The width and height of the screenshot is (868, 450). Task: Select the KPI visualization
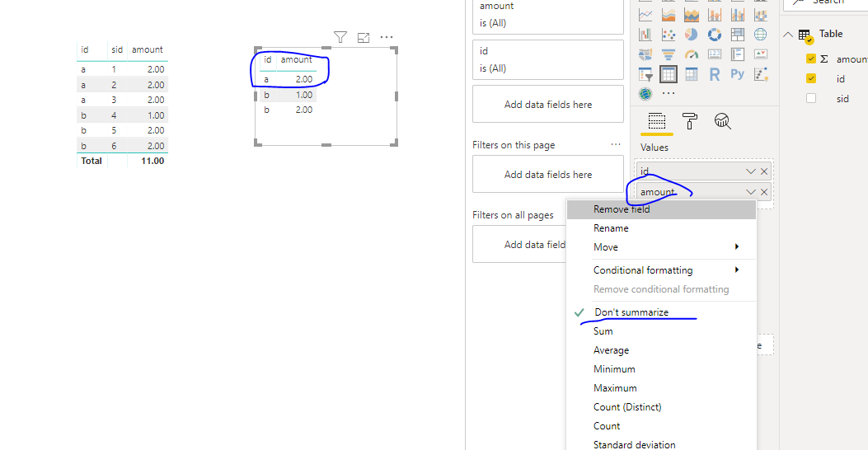pyautogui.click(x=761, y=54)
